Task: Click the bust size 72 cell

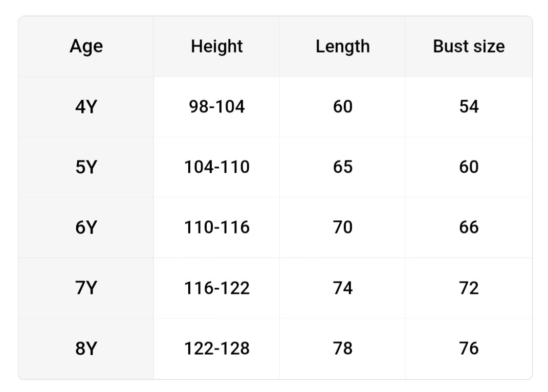Action: coord(469,288)
